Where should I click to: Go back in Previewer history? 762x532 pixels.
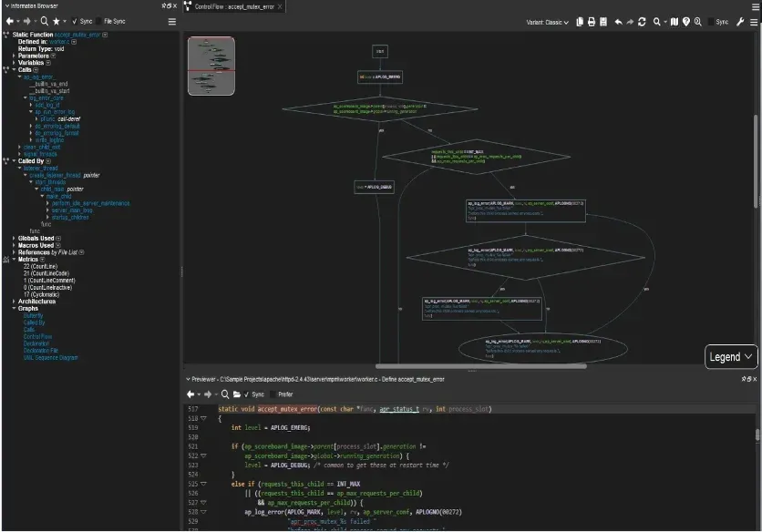190,394
